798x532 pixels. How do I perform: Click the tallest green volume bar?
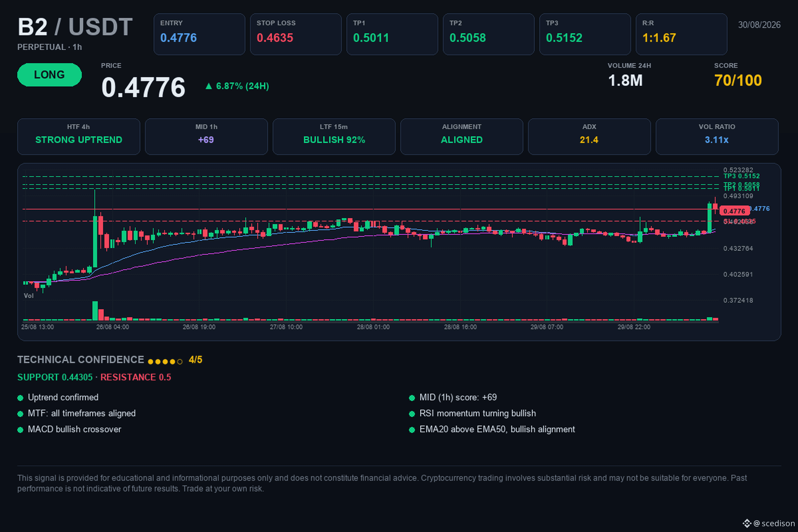pos(95,311)
